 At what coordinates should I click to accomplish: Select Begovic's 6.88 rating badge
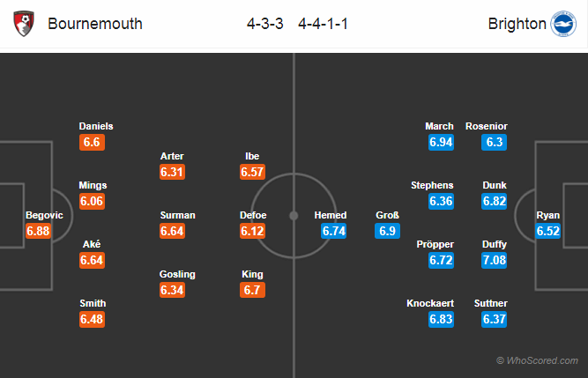click(x=38, y=231)
